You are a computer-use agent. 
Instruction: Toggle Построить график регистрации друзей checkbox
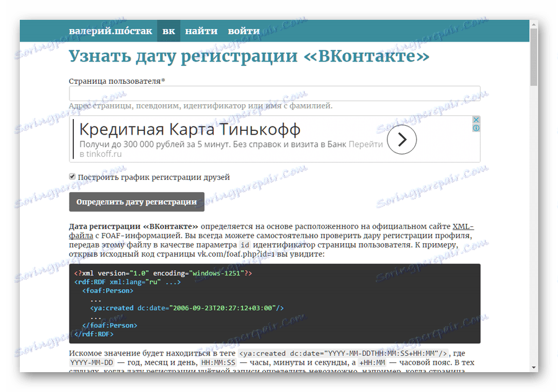click(x=73, y=177)
